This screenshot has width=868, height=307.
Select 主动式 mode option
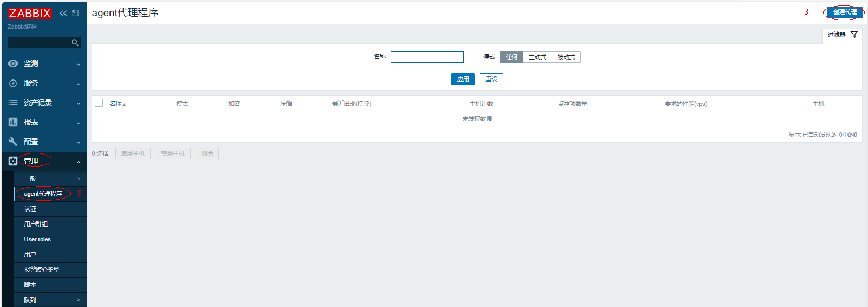pos(537,57)
